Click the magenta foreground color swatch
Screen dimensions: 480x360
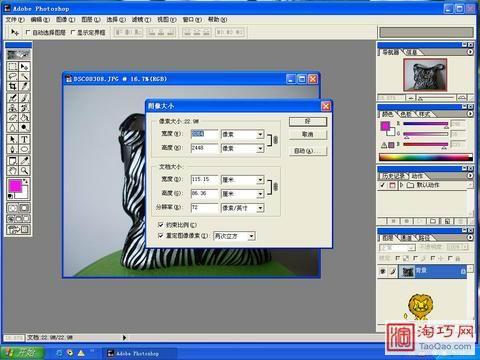pos(15,186)
